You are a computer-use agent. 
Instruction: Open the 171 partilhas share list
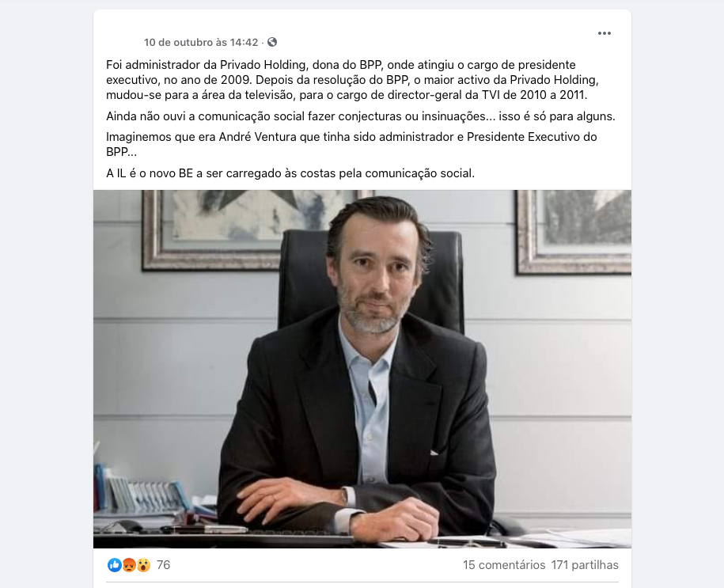[x=585, y=565]
